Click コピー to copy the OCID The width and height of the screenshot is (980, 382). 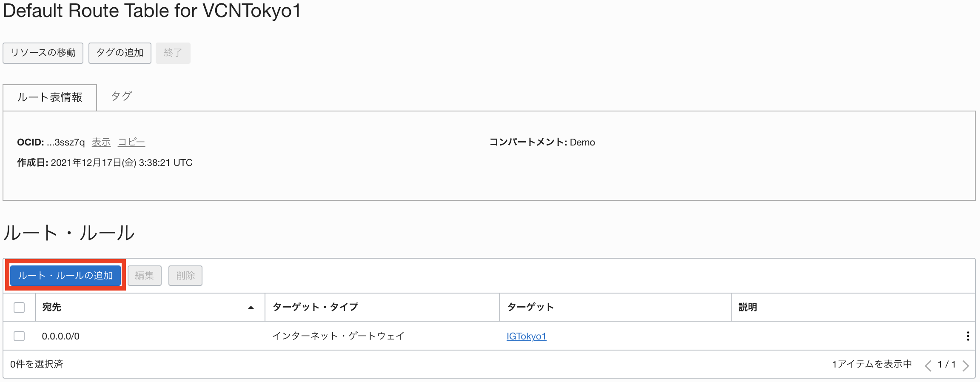click(131, 143)
